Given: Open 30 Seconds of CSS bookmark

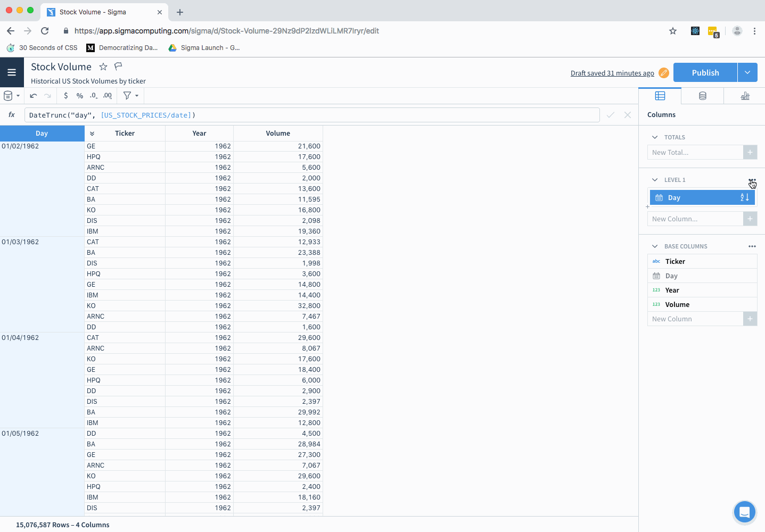Looking at the screenshot, I should 42,48.
